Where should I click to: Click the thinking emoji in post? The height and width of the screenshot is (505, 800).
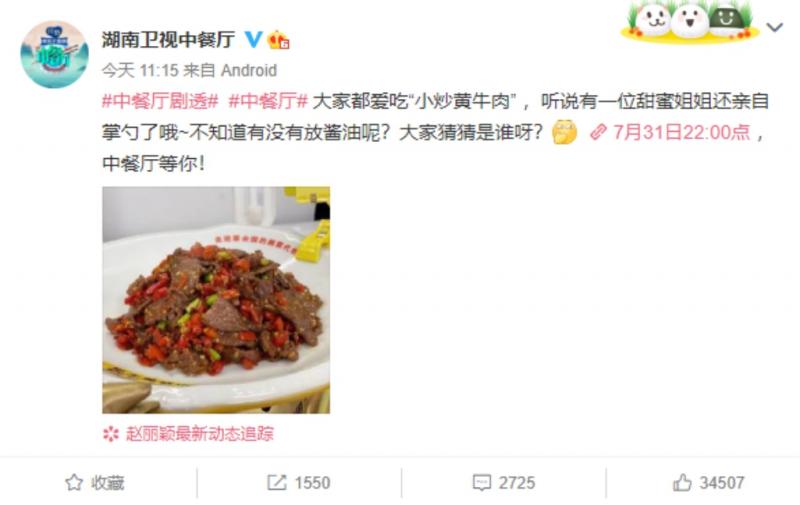pyautogui.click(x=564, y=132)
